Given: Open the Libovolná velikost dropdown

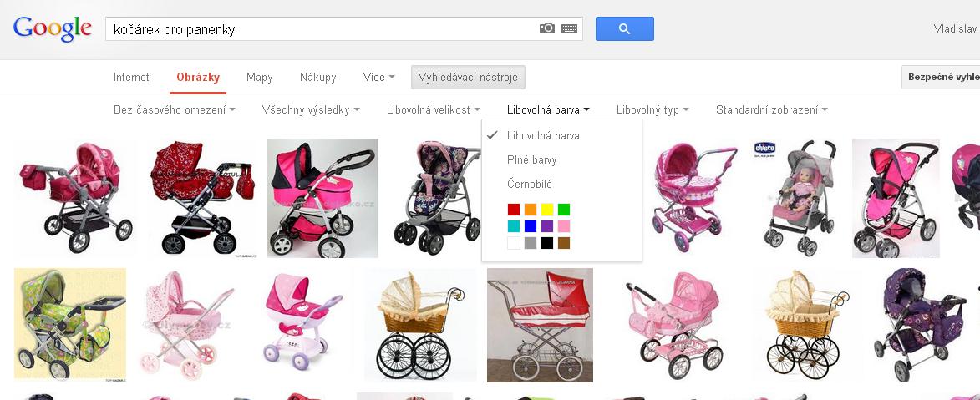Looking at the screenshot, I should 433,110.
